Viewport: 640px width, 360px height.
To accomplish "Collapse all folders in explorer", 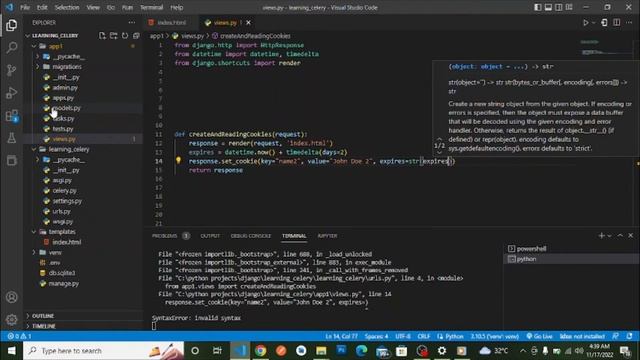I will pyautogui.click(x=136, y=36).
